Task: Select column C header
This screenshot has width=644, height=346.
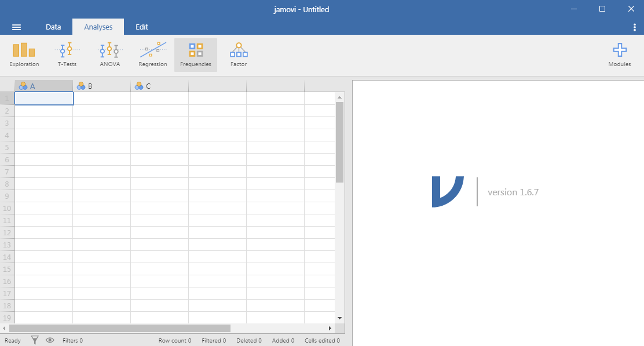Action: pyautogui.click(x=160, y=86)
